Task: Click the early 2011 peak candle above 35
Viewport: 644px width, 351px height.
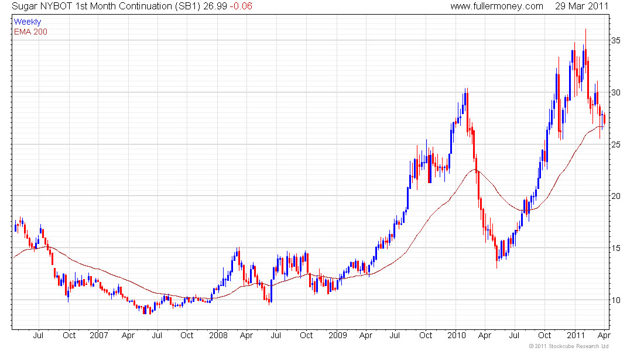Action: pyautogui.click(x=585, y=51)
